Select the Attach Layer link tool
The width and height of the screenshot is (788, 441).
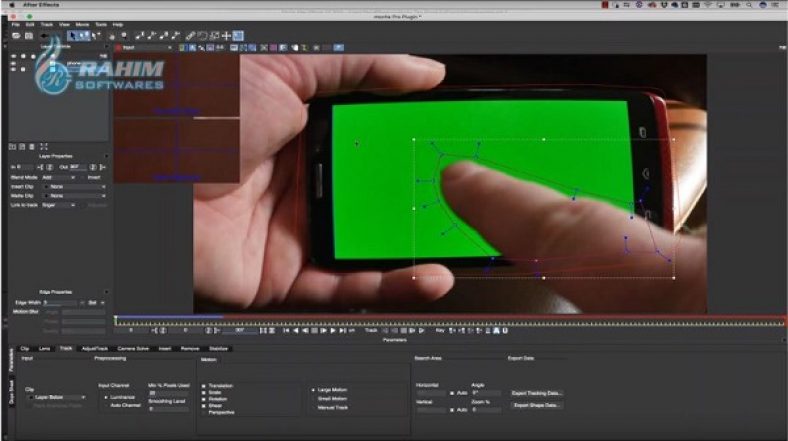[190, 36]
